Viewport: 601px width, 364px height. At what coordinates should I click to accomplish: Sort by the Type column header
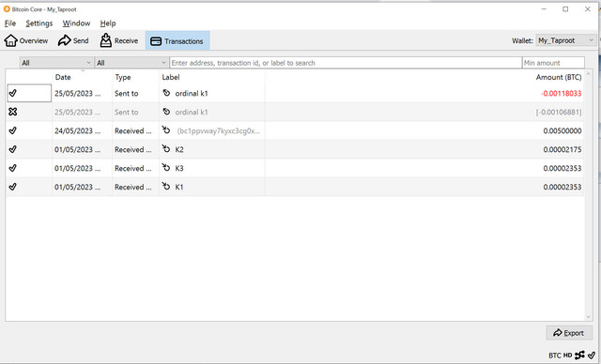[123, 77]
